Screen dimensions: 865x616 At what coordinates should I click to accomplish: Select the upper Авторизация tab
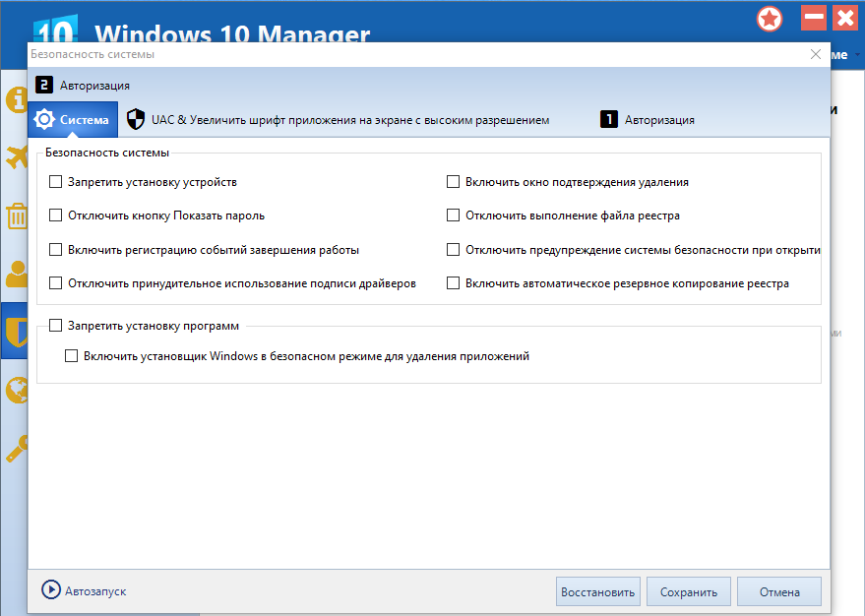point(83,85)
